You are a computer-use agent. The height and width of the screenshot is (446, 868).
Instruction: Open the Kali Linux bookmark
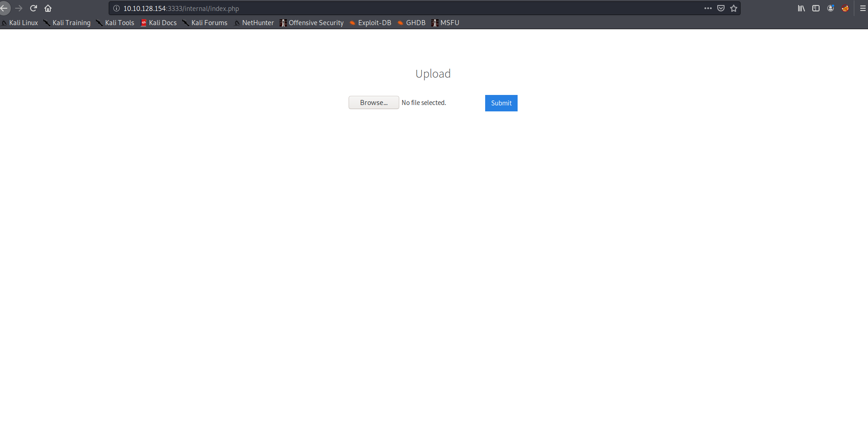[x=20, y=23]
